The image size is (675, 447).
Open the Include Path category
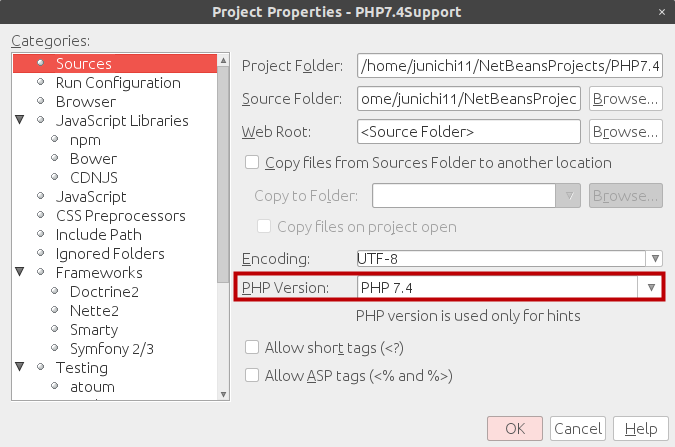101,235
